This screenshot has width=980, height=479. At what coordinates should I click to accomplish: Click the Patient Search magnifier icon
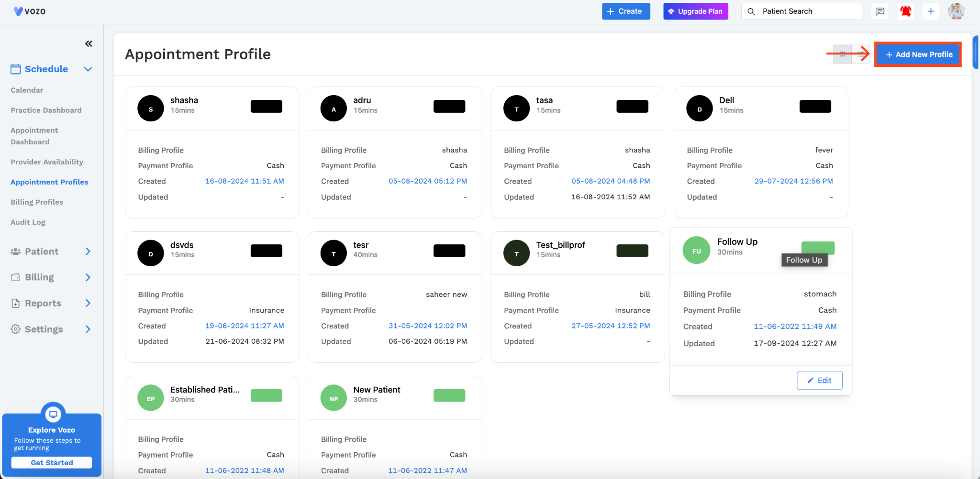(x=751, y=11)
